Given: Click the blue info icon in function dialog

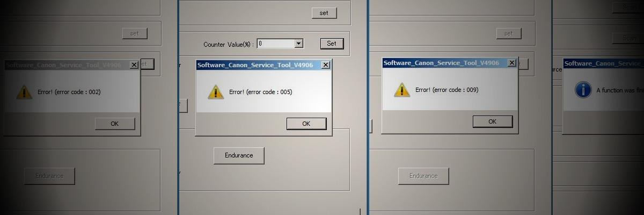Looking at the screenshot, I should tap(583, 90).
